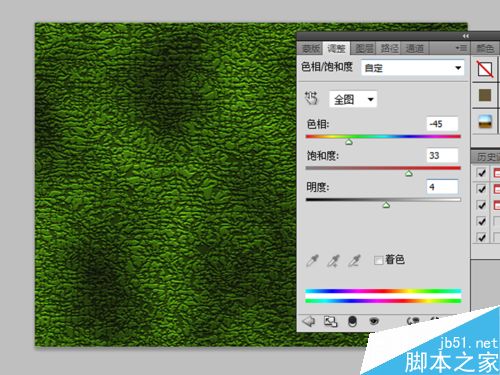The width and height of the screenshot is (500, 375).
Task: Click the green textured canvas image
Action: [166, 185]
